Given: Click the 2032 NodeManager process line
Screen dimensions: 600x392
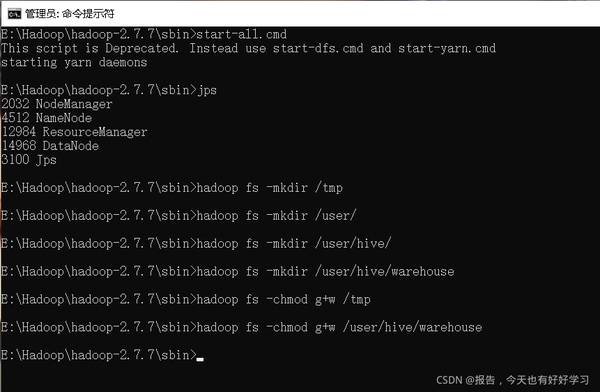Looking at the screenshot, I should pos(57,104).
